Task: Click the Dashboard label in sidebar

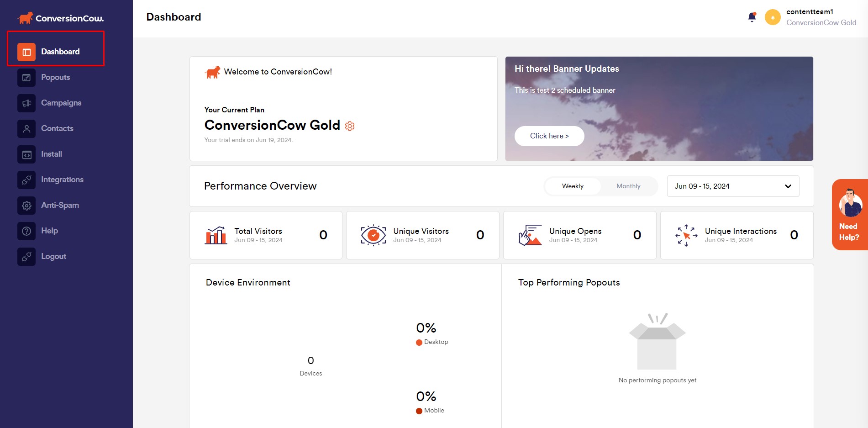Action: [60, 52]
